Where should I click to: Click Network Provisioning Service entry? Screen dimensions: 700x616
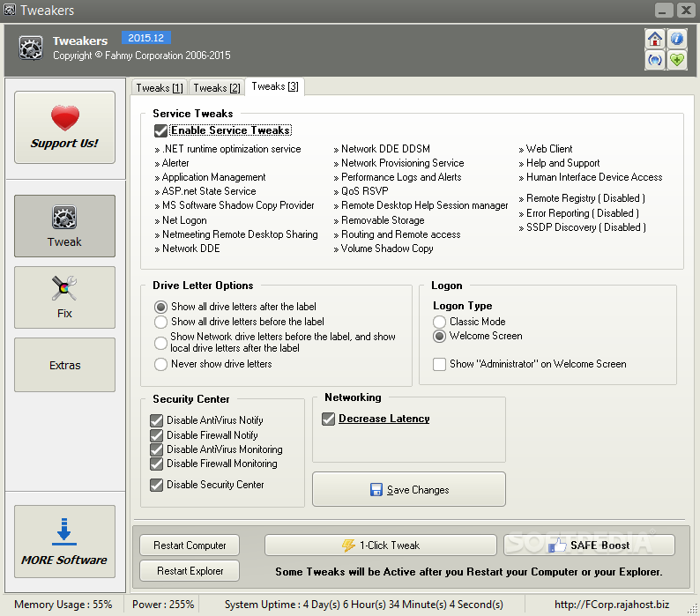pos(399,163)
